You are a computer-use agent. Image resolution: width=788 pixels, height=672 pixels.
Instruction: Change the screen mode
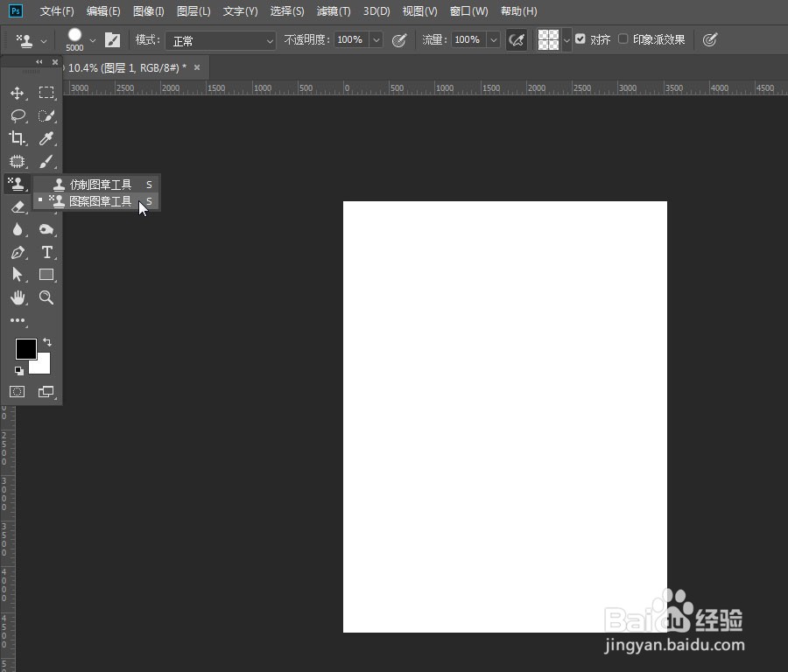46,392
